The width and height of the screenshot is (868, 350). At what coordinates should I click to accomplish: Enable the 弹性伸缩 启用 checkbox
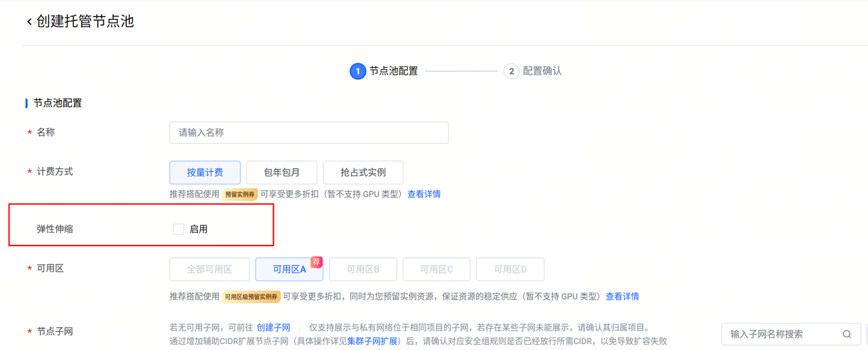point(178,229)
